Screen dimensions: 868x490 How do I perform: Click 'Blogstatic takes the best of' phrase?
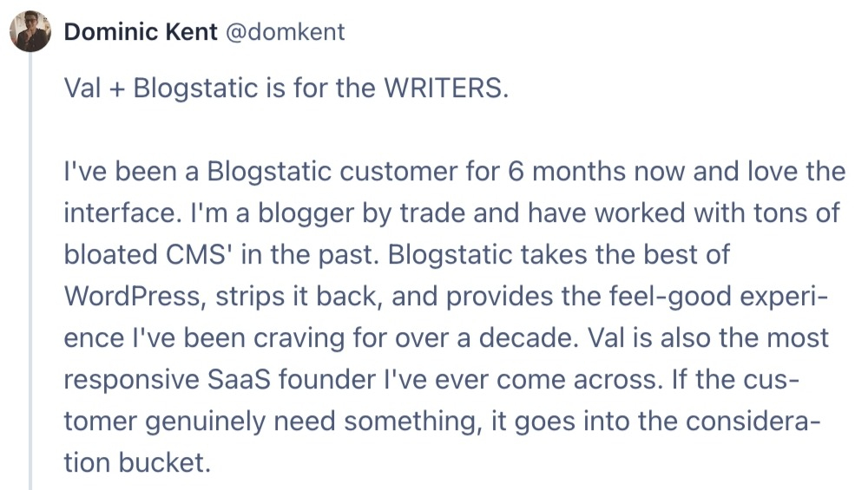(558, 255)
